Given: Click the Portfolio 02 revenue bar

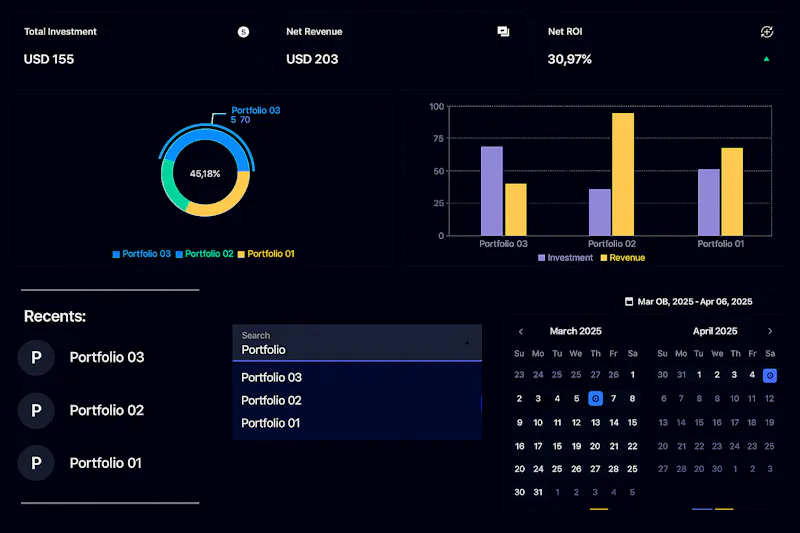Looking at the screenshot, I should 623,174.
